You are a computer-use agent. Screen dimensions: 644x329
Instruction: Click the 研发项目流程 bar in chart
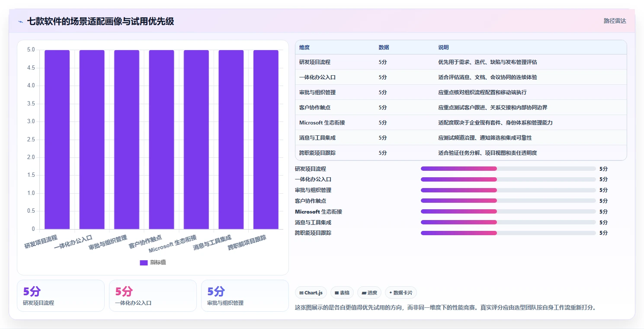click(x=57, y=139)
